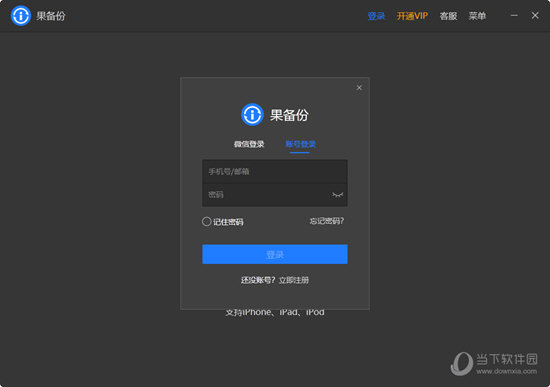Open 开通VIP in the top bar
This screenshot has width=550, height=387.
click(412, 16)
